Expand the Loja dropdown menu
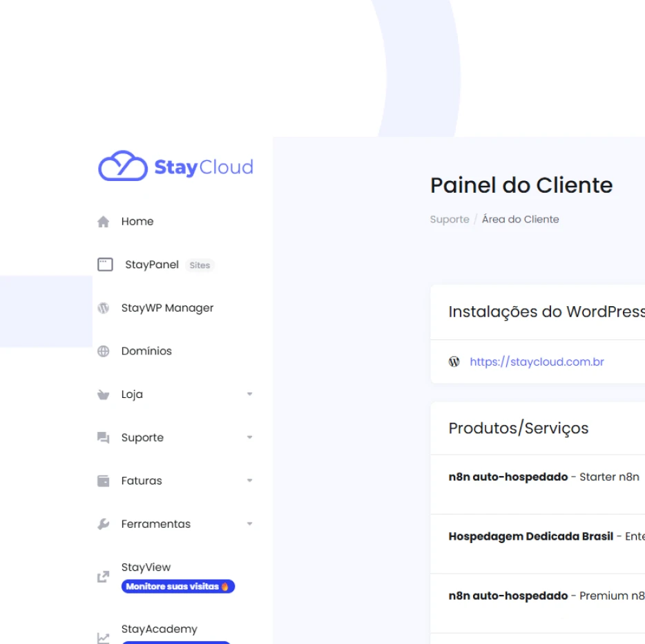Screen dimensions: 645x644 (x=250, y=394)
